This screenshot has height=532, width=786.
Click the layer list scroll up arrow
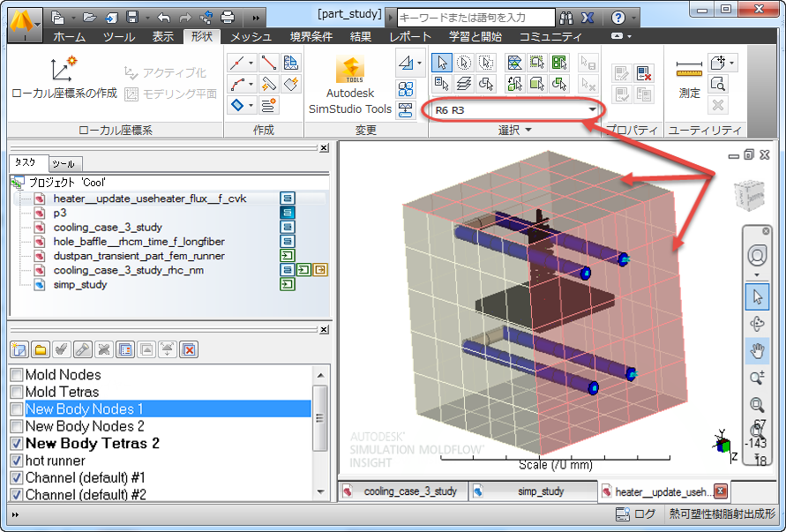click(x=321, y=375)
